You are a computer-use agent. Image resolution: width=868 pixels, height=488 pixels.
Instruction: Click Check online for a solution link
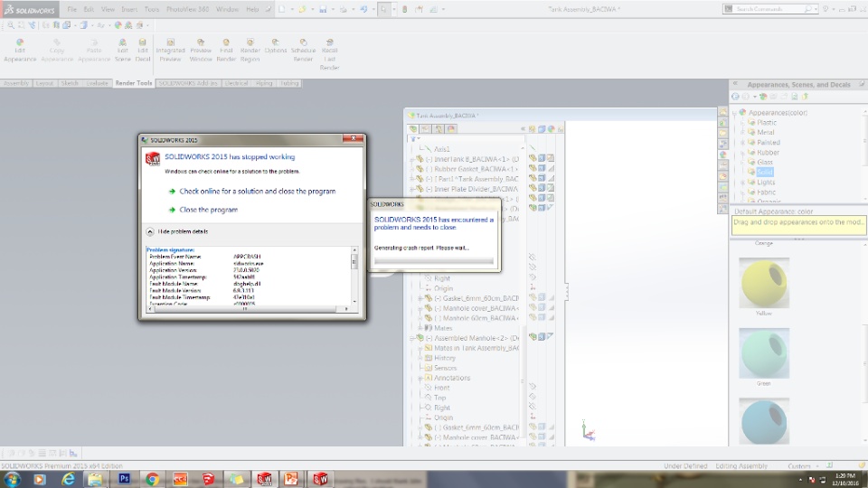[x=258, y=191]
